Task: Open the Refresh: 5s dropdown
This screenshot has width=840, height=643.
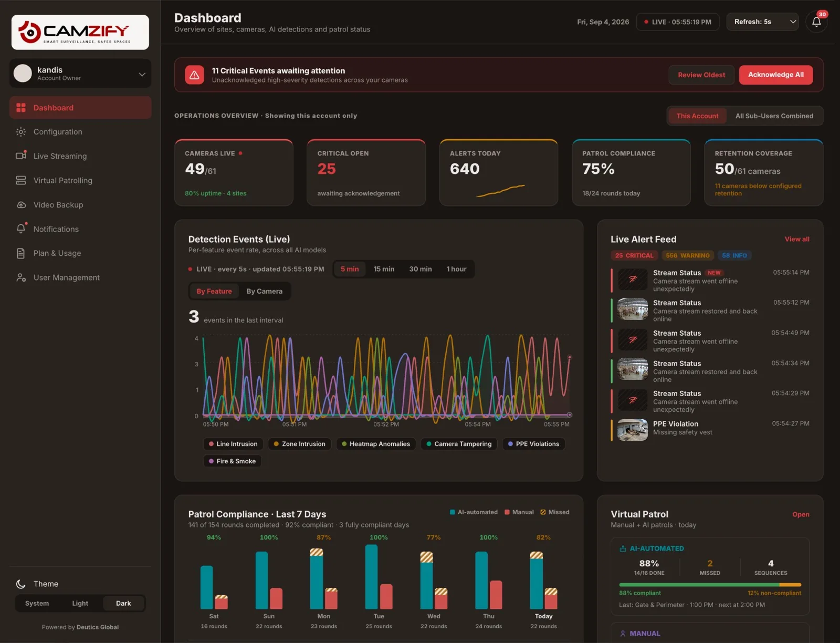Action: [762, 22]
